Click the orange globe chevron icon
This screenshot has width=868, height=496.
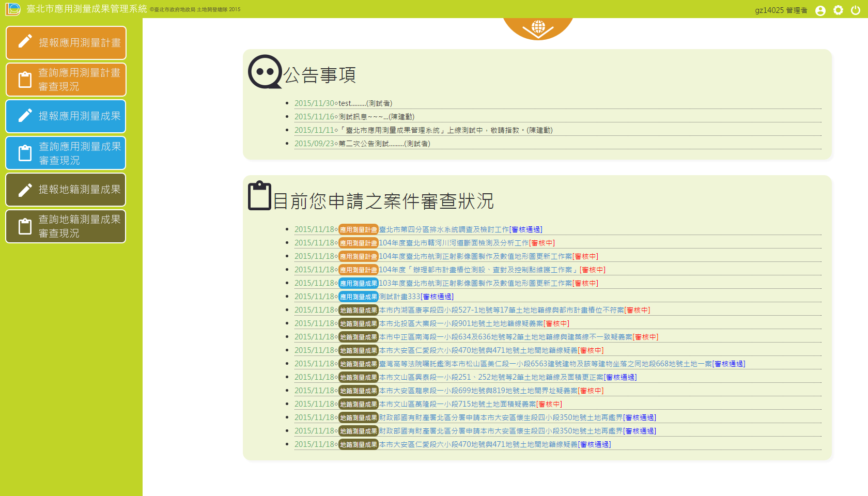[538, 28]
